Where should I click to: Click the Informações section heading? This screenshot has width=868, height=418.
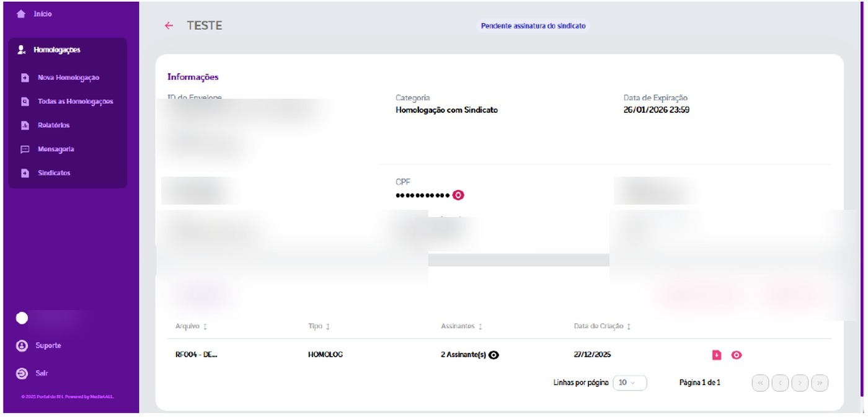[193, 78]
